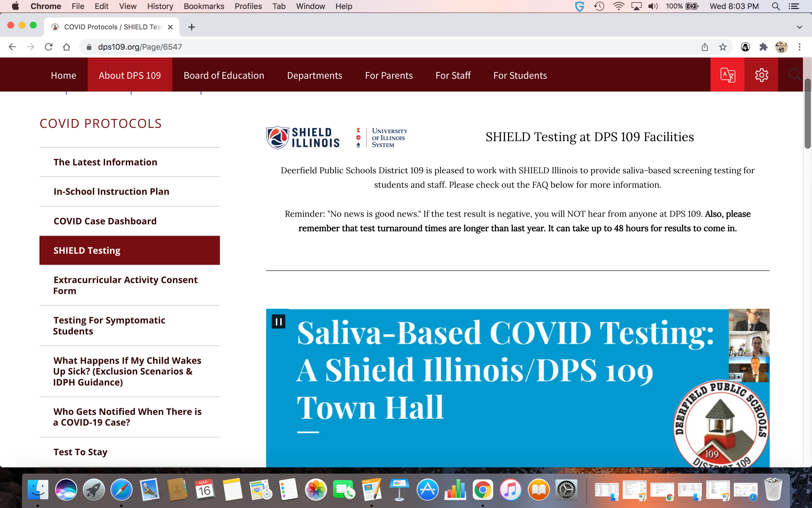
Task: Open the Profiles menu
Action: pos(248,6)
